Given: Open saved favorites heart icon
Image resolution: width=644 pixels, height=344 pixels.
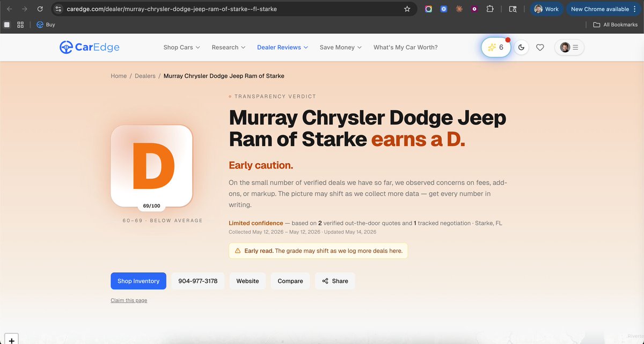Looking at the screenshot, I should (x=540, y=47).
